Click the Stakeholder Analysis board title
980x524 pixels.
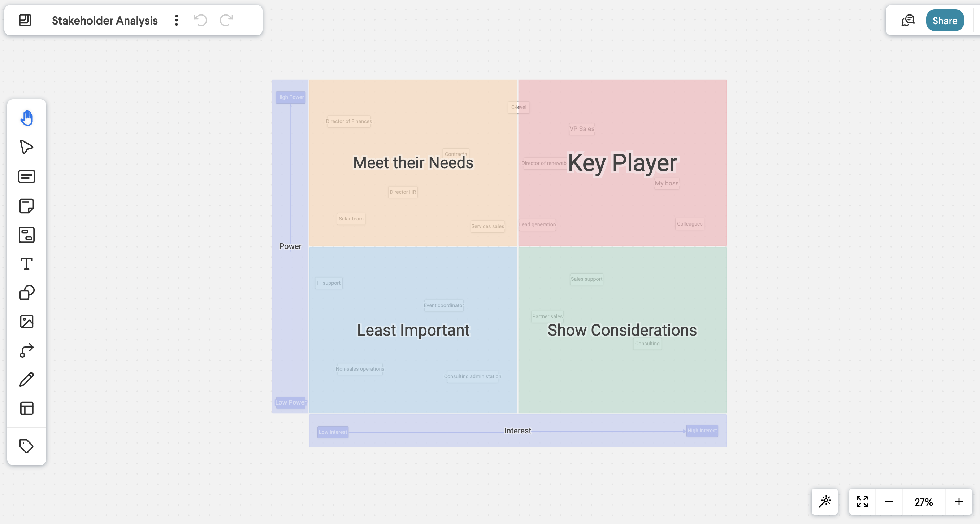105,21
